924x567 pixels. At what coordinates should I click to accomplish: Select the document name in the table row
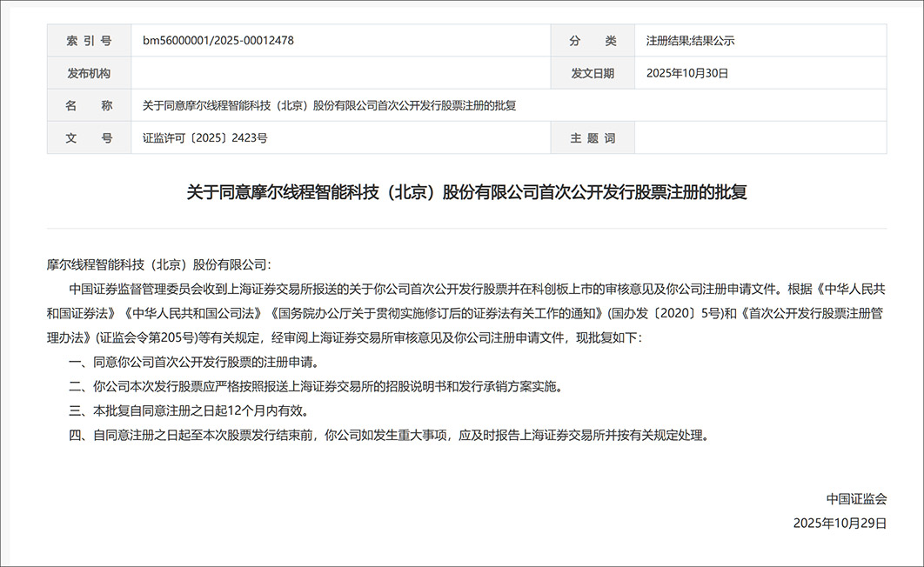pos(330,105)
